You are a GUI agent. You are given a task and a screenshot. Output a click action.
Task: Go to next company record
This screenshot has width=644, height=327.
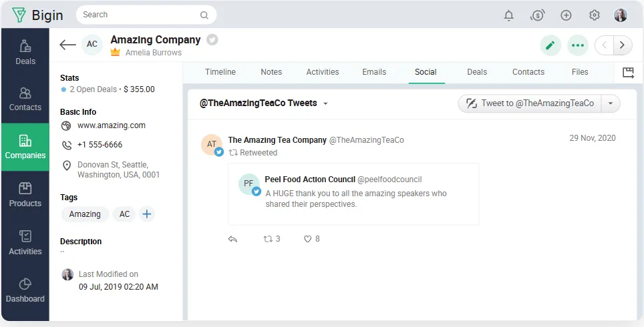coord(623,45)
